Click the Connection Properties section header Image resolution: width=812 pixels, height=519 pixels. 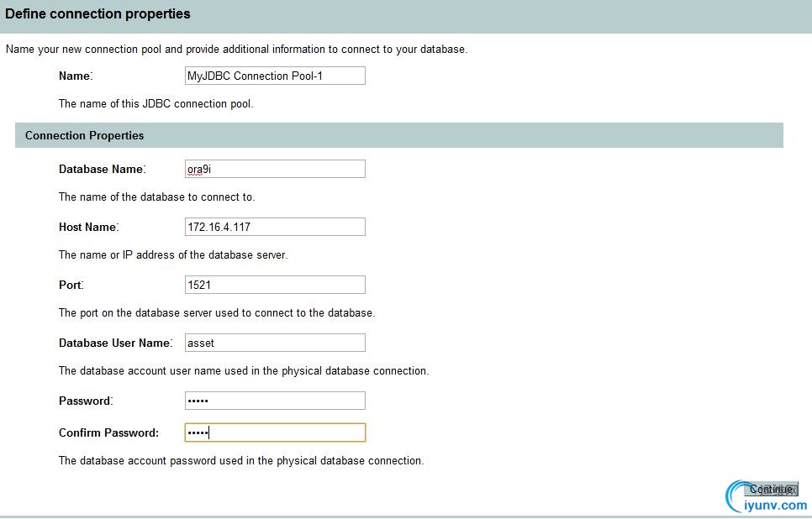[x=84, y=135]
